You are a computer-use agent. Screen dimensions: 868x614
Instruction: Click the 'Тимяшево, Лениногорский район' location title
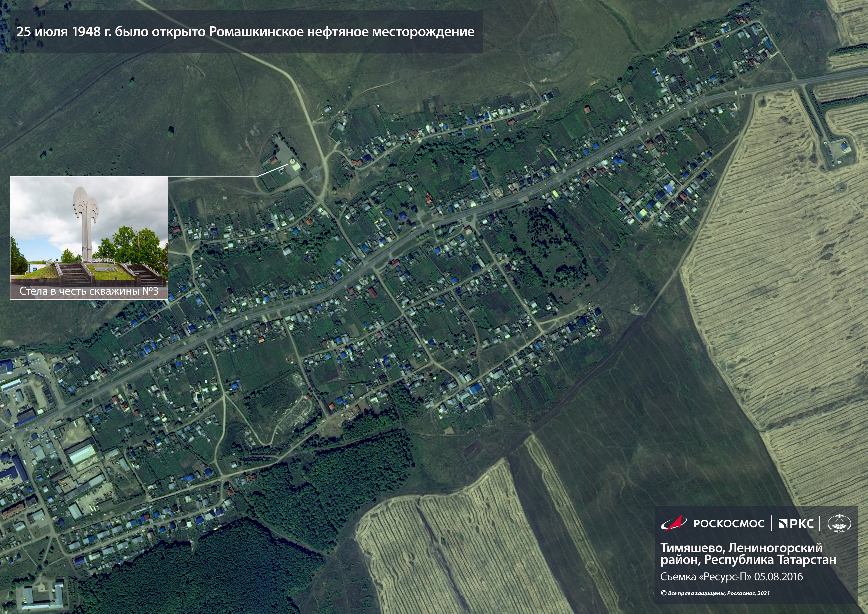point(741,548)
